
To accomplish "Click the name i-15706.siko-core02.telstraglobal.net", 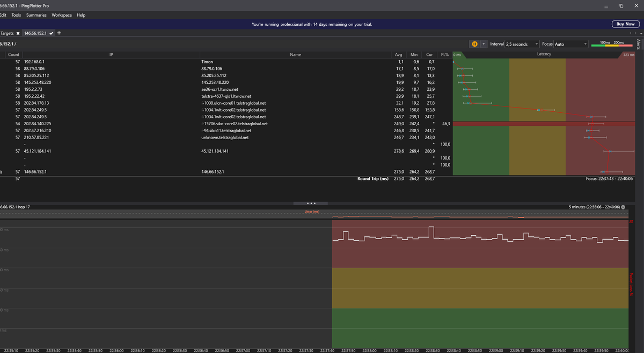I will pos(234,124).
